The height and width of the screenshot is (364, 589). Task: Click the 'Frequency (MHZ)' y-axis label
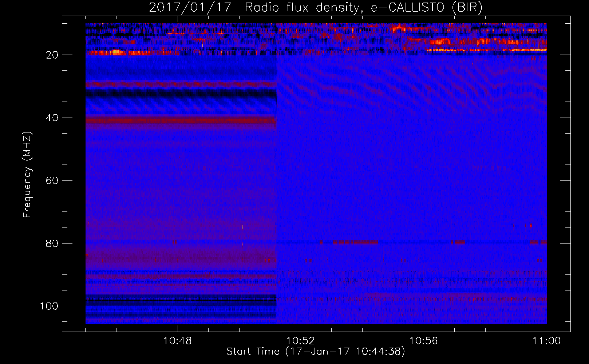pos(28,175)
